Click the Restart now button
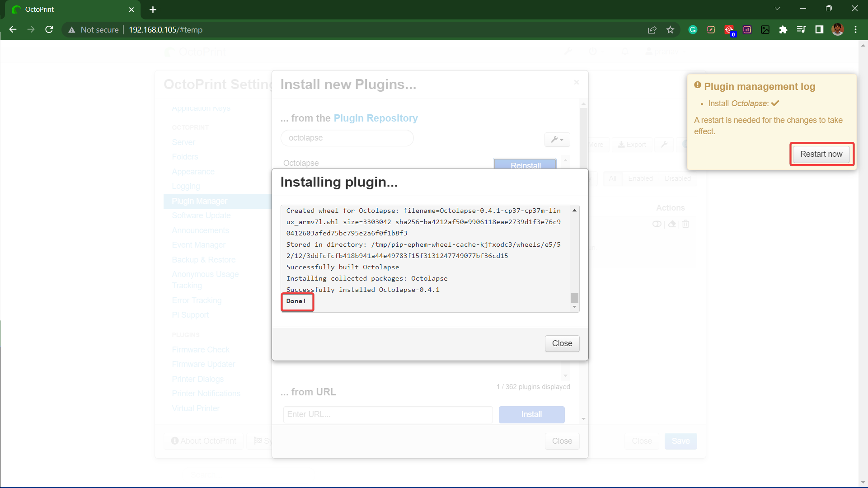 pyautogui.click(x=821, y=154)
